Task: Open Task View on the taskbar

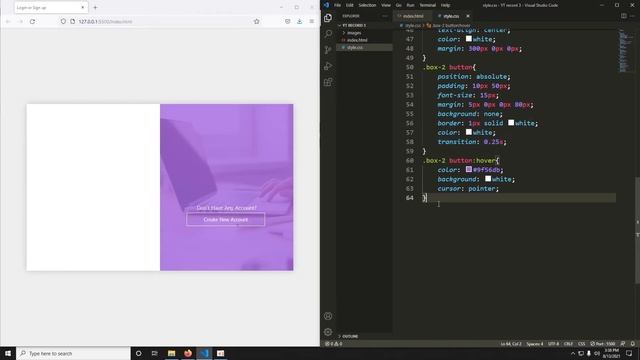Action: [155, 353]
